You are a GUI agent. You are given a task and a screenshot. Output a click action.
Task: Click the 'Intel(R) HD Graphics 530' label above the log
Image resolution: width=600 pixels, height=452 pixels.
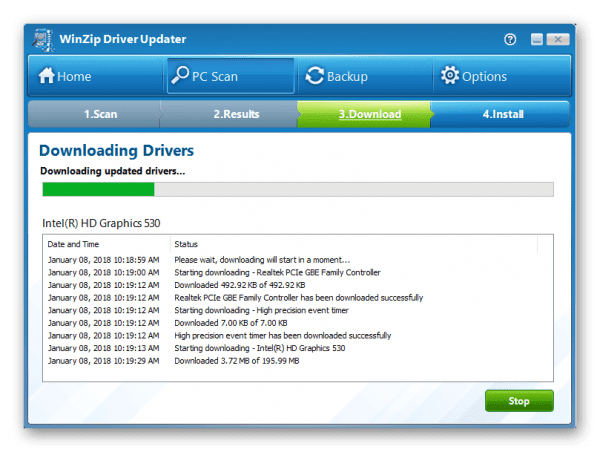(x=101, y=223)
